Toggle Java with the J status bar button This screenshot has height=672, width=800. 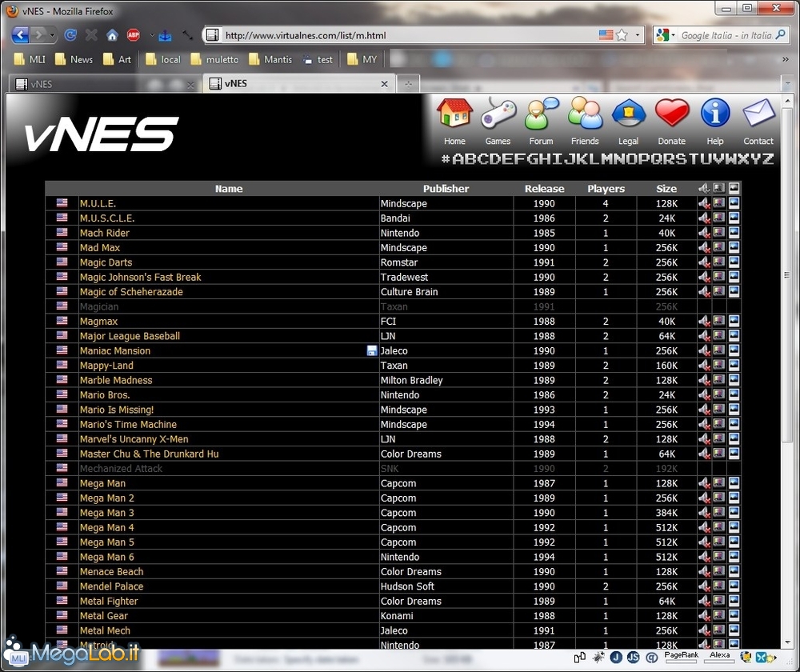click(616, 658)
